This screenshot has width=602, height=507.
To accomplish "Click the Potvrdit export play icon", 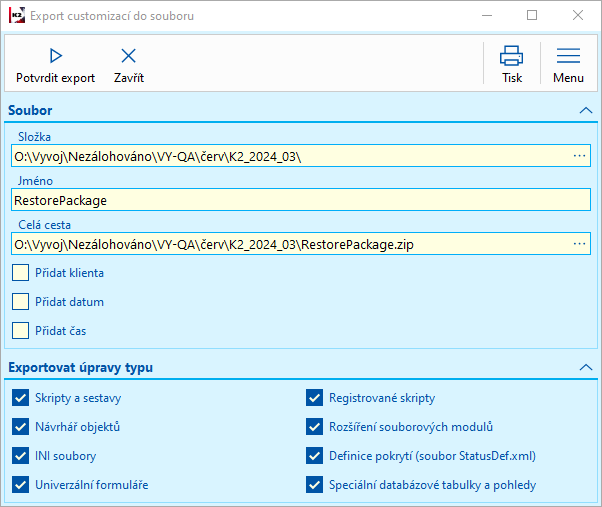I will pyautogui.click(x=55, y=56).
